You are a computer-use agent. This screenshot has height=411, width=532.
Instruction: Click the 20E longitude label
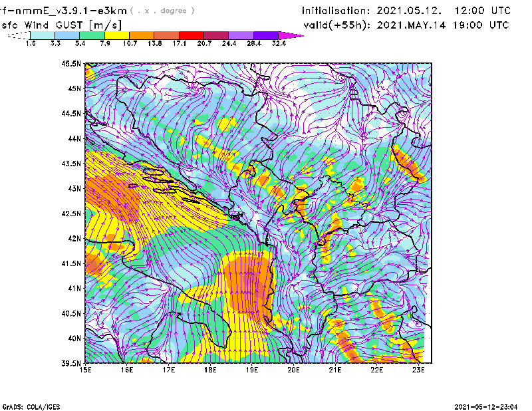click(293, 370)
